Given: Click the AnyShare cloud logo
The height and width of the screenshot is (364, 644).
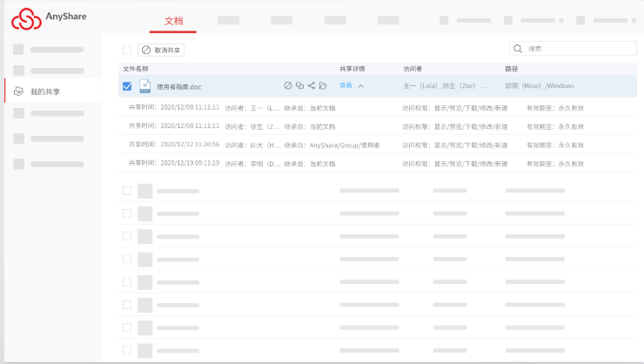Looking at the screenshot, I should pyautogui.click(x=26, y=19).
